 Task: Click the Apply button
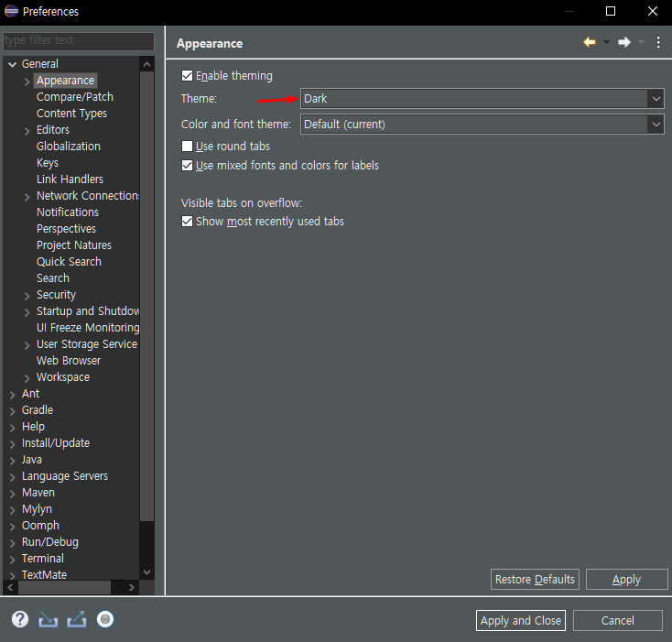(x=626, y=580)
